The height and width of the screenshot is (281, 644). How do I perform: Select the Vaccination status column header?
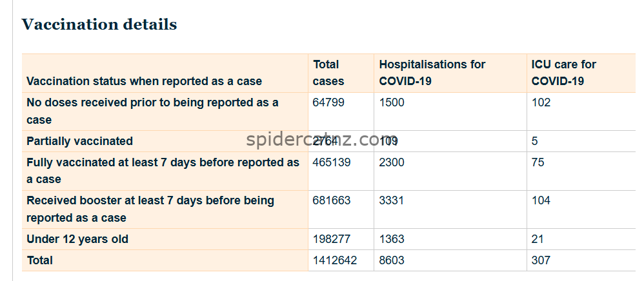coord(144,81)
